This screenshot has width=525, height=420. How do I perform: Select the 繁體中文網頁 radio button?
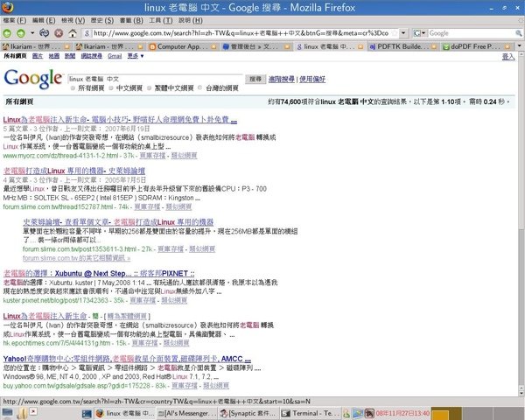tap(150, 88)
